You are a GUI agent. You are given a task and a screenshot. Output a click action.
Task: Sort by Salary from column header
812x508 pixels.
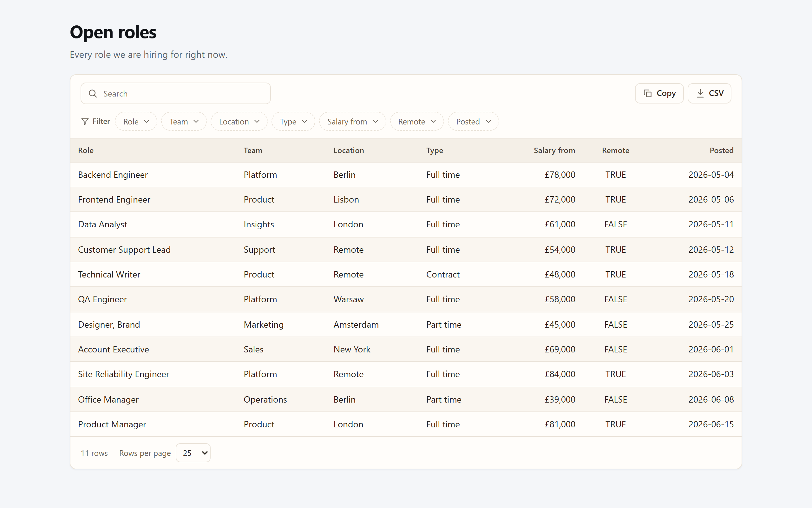554,150
